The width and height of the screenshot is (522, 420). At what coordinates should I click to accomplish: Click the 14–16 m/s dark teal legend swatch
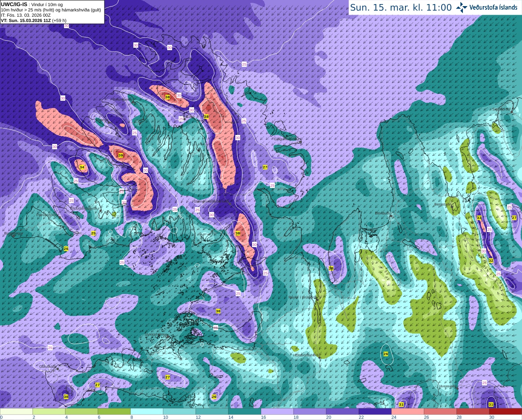245,411
